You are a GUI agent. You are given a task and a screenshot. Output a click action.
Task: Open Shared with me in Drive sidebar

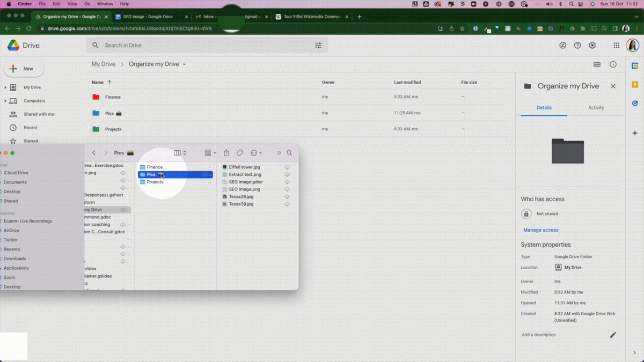point(39,114)
